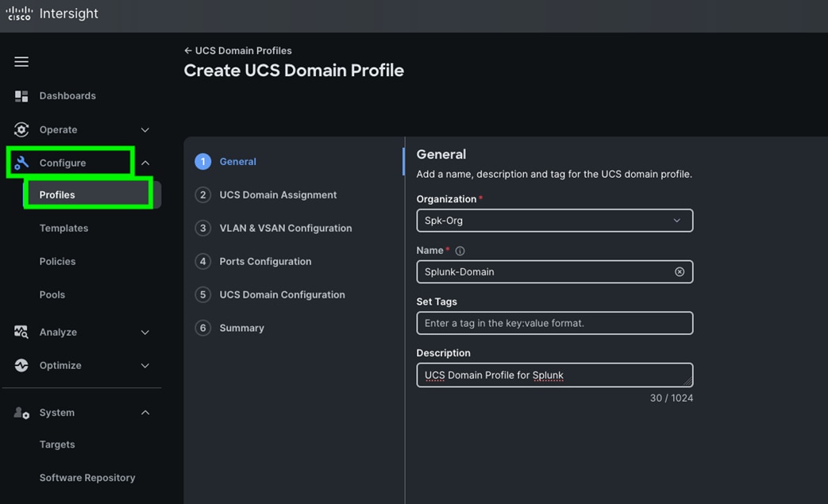Click the Set Tags input field

click(x=554, y=323)
